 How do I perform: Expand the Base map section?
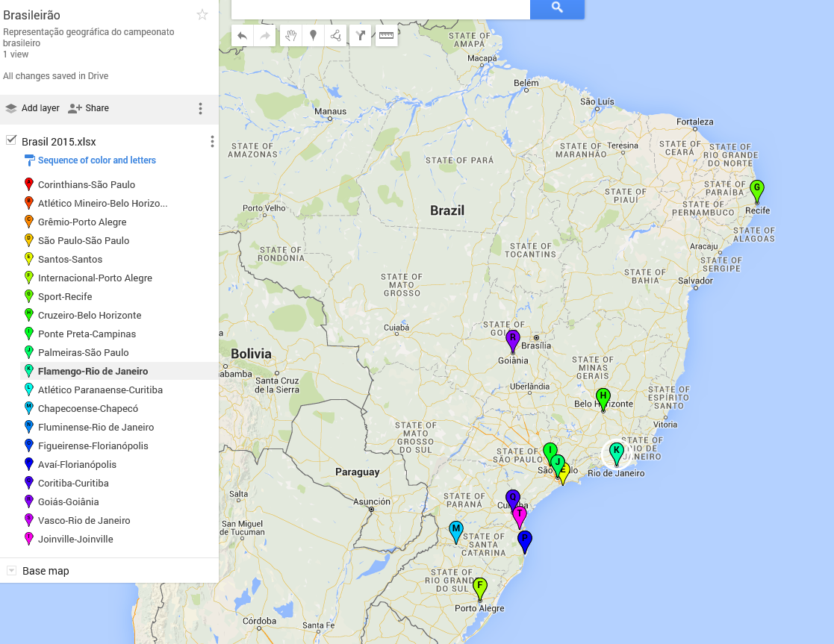[x=11, y=571]
